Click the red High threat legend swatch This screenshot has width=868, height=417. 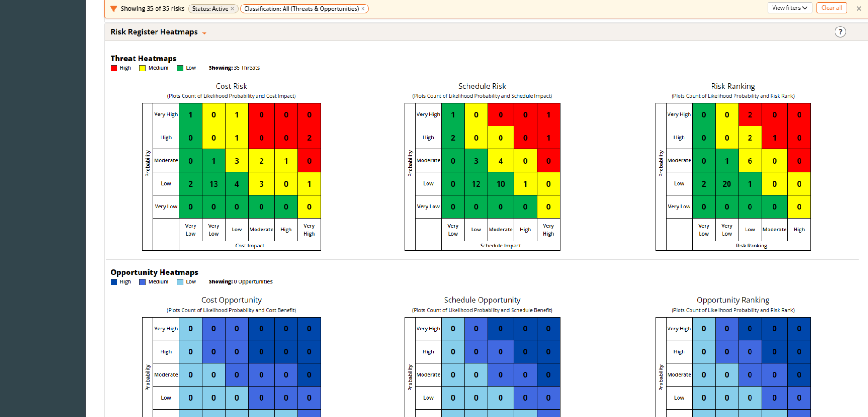click(x=114, y=68)
